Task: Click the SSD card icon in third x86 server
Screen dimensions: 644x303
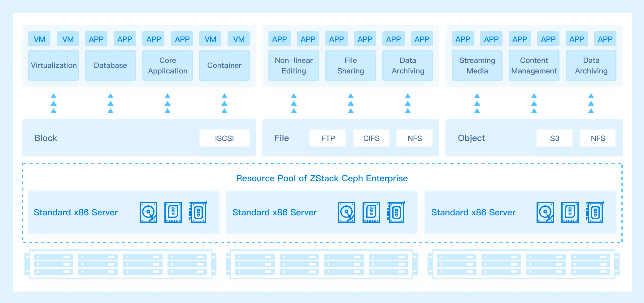Action: [x=595, y=212]
